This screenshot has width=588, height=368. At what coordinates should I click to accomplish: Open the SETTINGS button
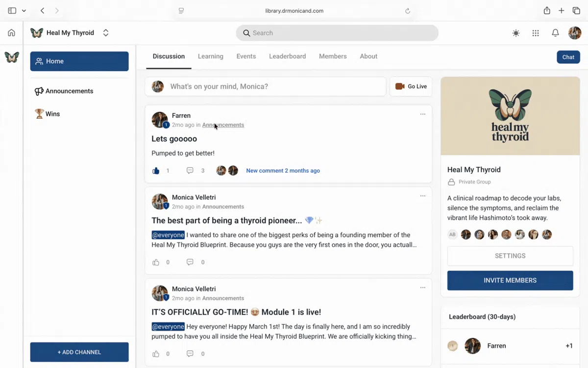(x=510, y=256)
